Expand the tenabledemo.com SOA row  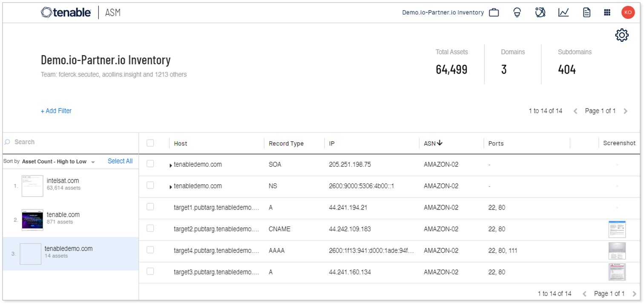pyautogui.click(x=171, y=165)
